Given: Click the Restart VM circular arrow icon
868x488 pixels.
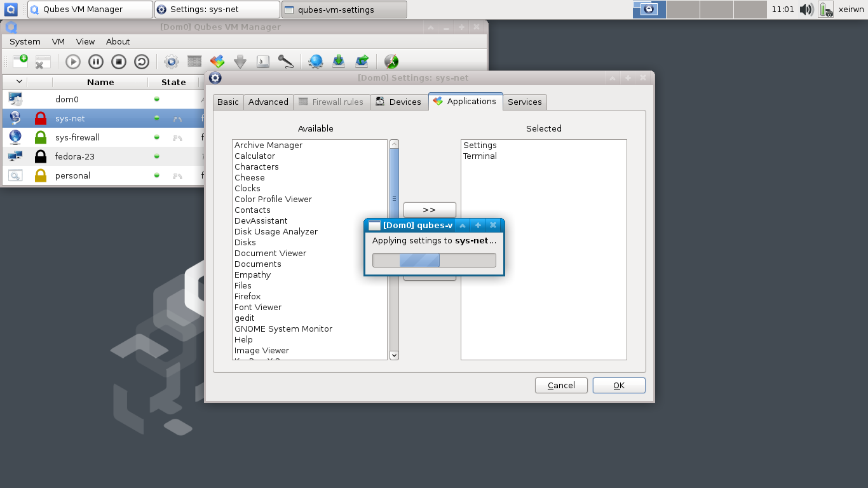Looking at the screenshot, I should pyautogui.click(x=142, y=62).
